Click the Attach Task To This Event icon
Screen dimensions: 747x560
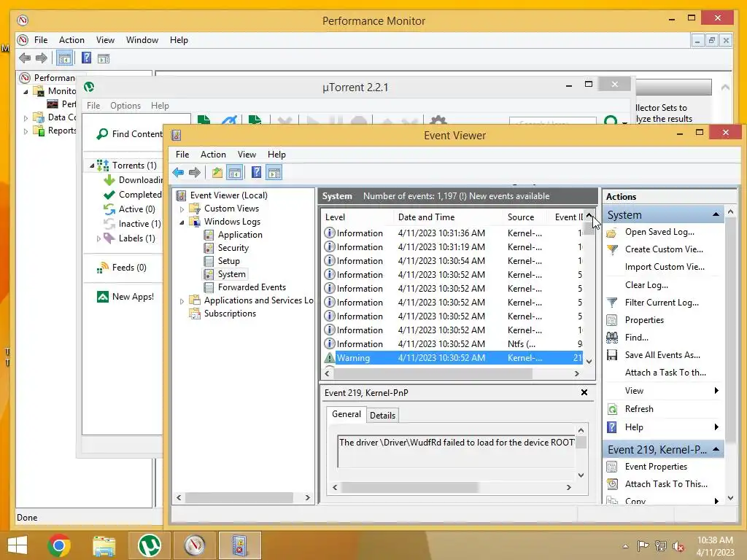(612, 484)
